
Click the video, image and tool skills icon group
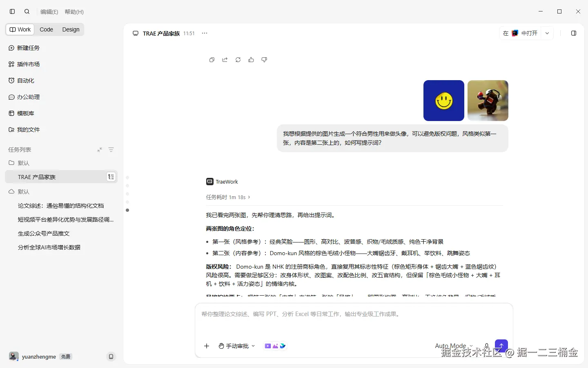275,346
